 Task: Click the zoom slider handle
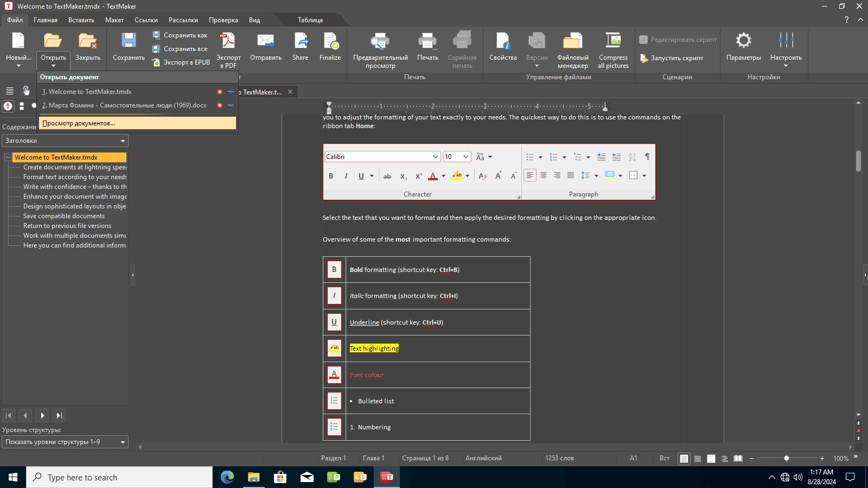[x=787, y=459]
